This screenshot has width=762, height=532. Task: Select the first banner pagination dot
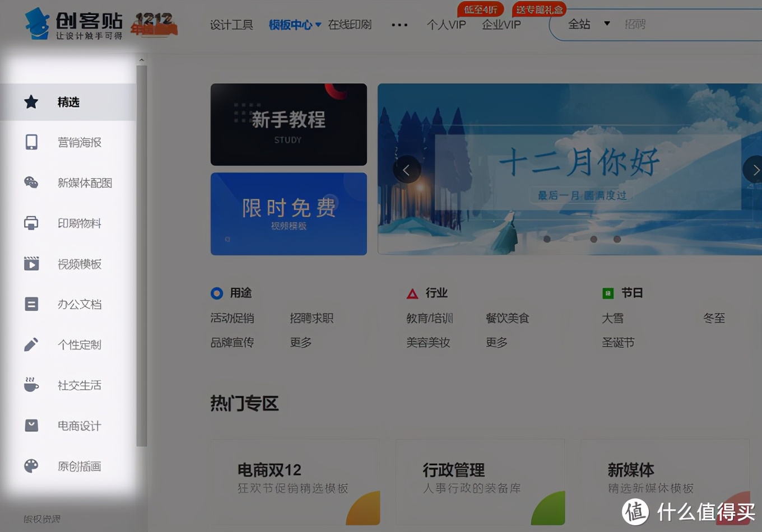[x=547, y=239]
